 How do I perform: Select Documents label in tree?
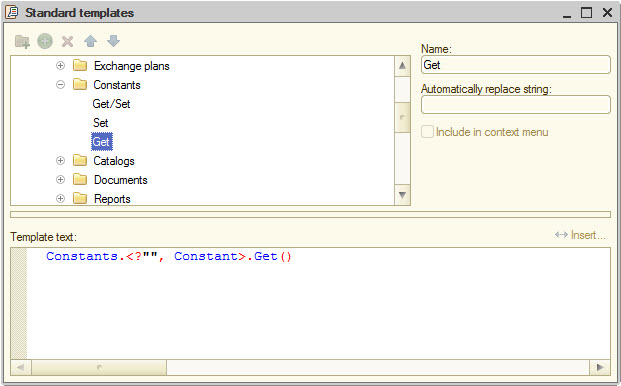(121, 180)
